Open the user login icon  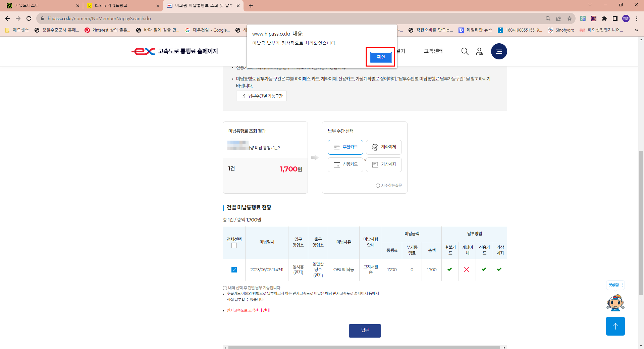[480, 51]
